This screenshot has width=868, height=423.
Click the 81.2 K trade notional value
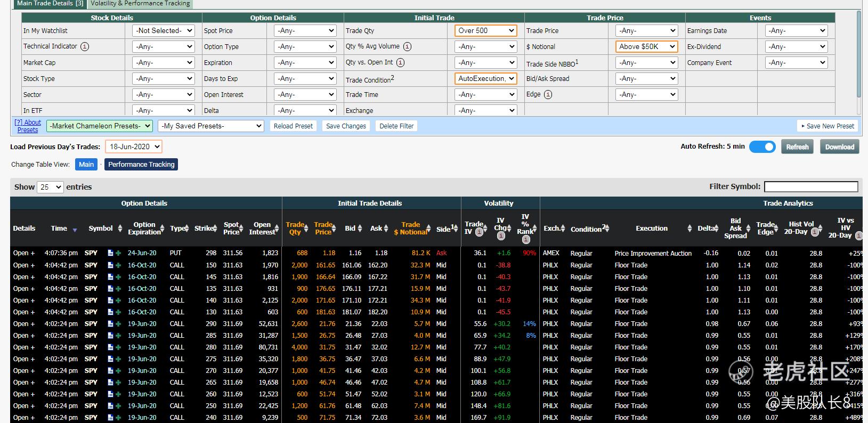(x=421, y=253)
